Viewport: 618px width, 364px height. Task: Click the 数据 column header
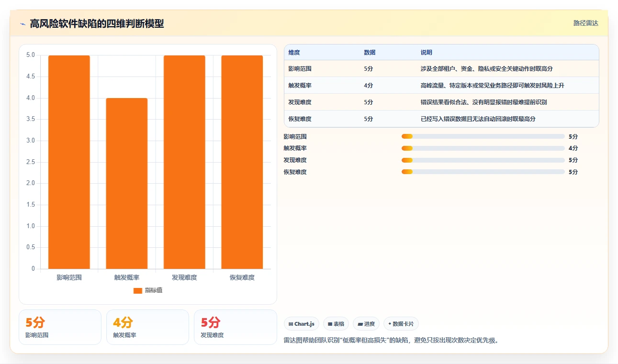click(370, 52)
